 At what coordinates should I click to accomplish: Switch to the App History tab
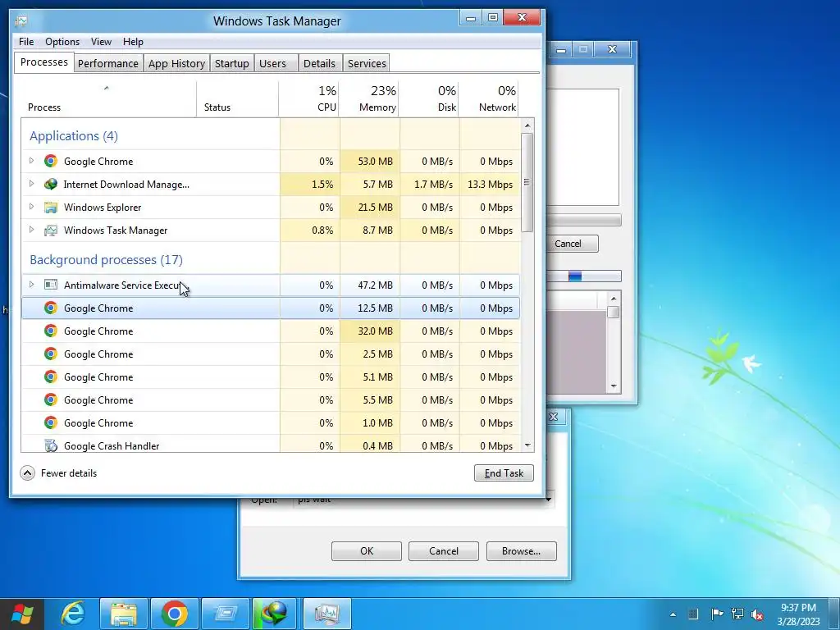177,63
